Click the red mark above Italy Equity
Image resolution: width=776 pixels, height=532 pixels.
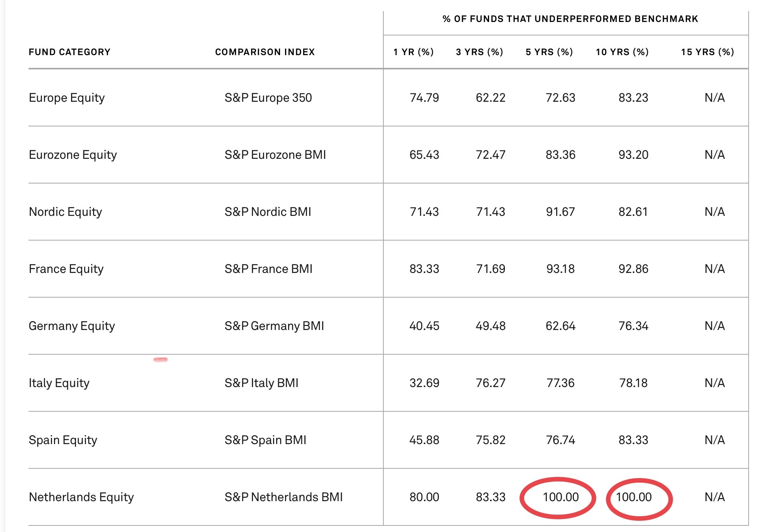pyautogui.click(x=160, y=360)
